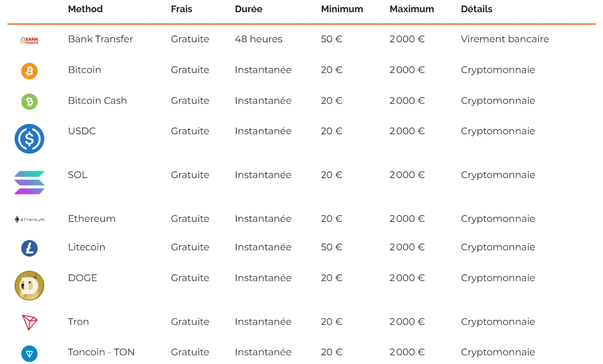Click the blue Litecoin icon
This screenshot has width=603, height=364.
29,248
